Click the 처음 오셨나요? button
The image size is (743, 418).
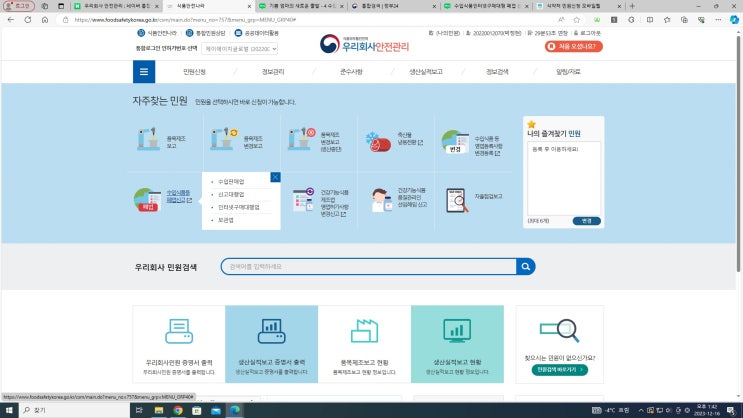[x=573, y=46]
